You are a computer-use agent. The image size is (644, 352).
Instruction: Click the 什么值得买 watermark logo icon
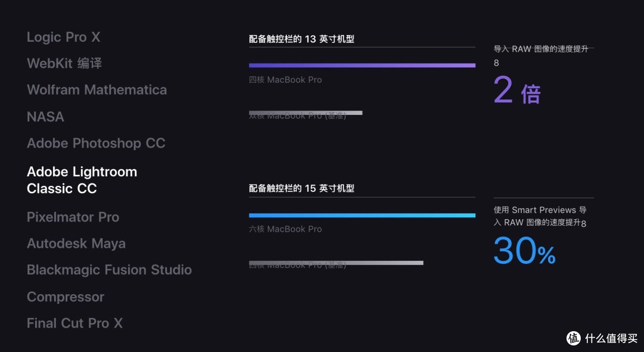pos(574,338)
